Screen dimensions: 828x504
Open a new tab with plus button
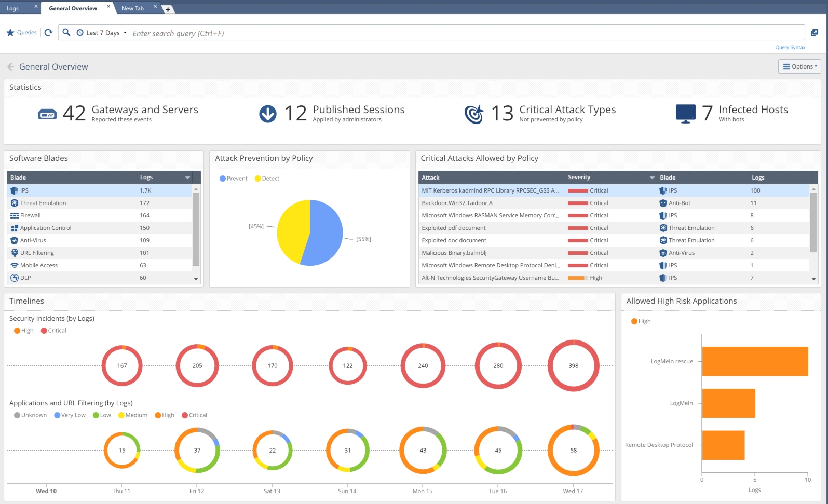click(x=168, y=9)
